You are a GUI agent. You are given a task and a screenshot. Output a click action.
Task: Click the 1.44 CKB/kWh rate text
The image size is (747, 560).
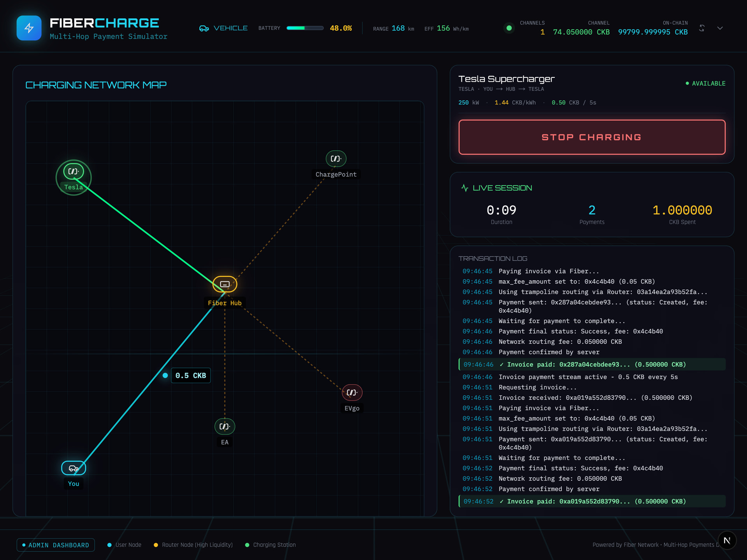(515, 103)
